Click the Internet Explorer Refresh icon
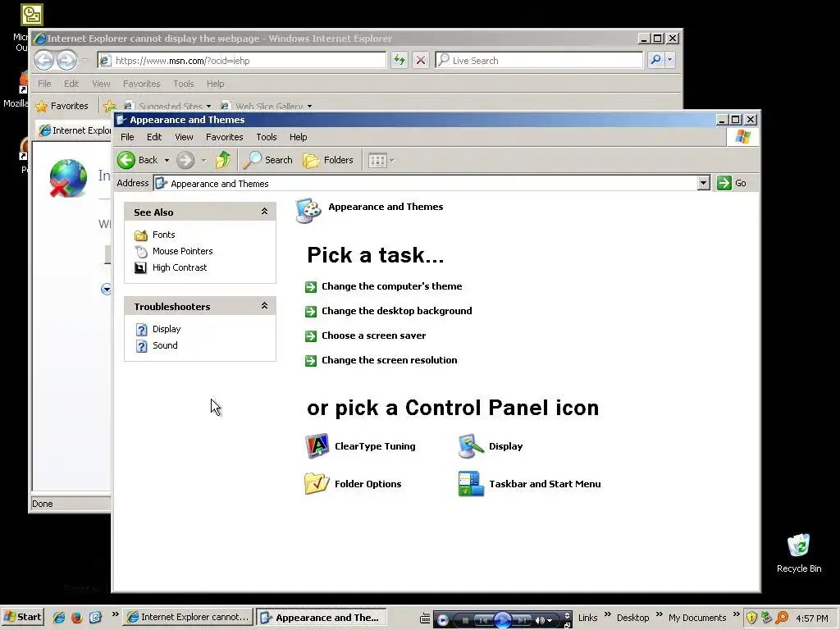The image size is (840, 630). click(399, 60)
